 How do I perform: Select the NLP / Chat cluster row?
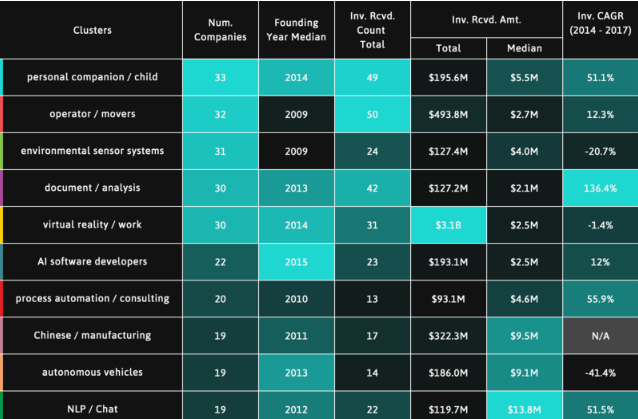[x=91, y=408]
